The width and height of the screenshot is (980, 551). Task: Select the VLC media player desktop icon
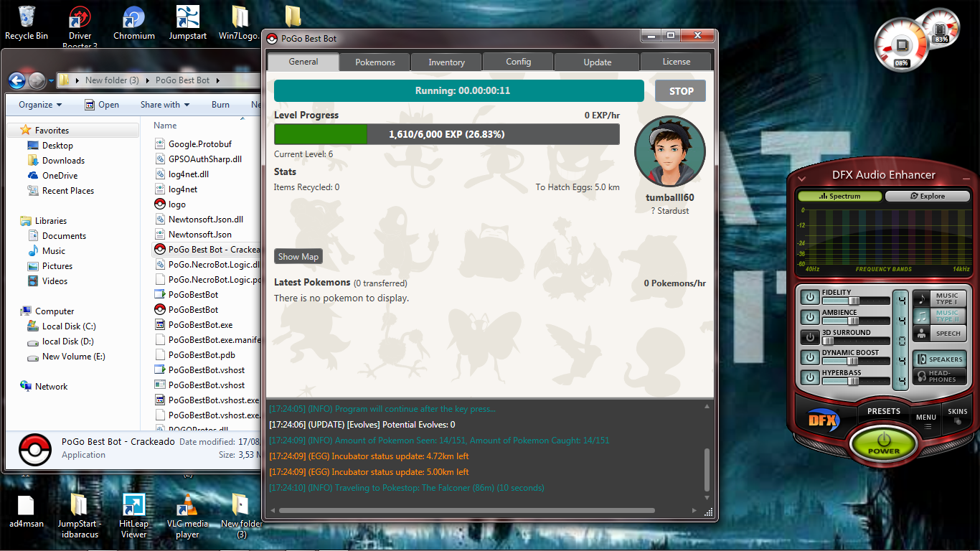point(187,516)
